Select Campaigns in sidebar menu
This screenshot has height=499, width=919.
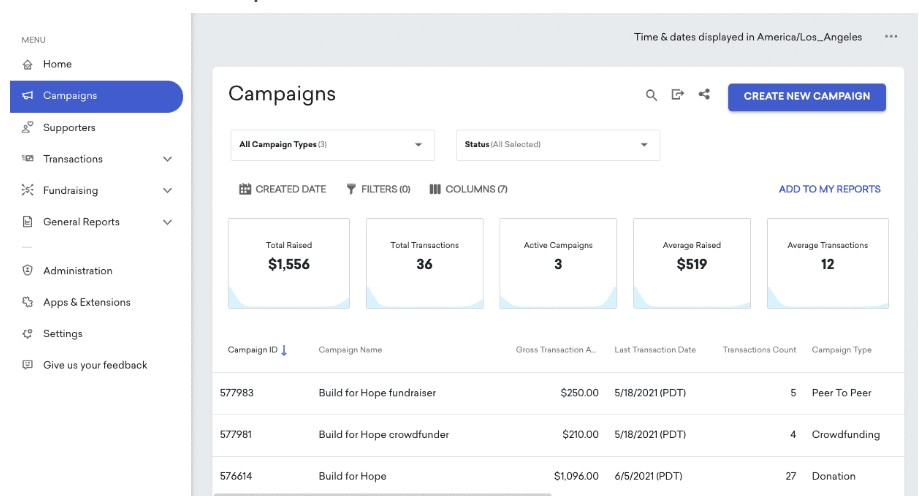(96, 97)
